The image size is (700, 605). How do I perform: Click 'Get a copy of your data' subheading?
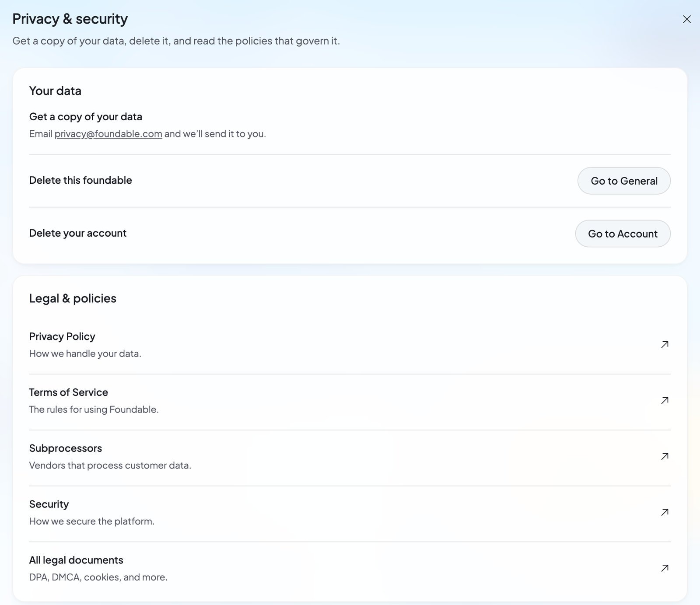(x=86, y=117)
